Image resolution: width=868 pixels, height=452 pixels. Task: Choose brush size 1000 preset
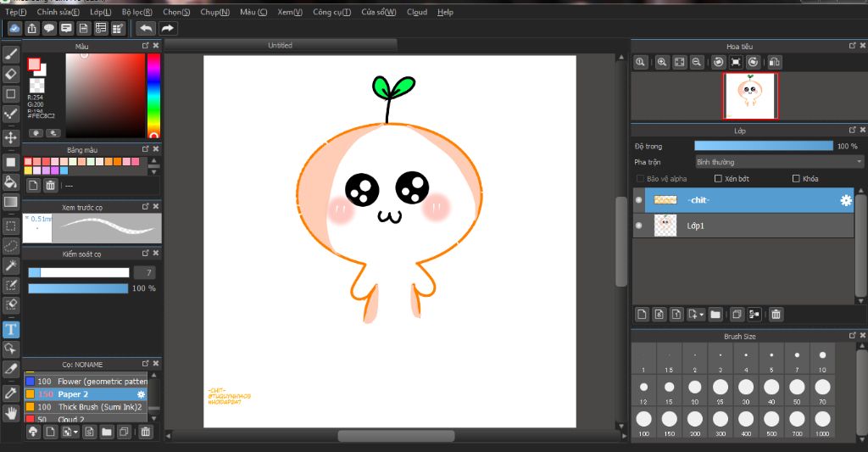(822, 423)
